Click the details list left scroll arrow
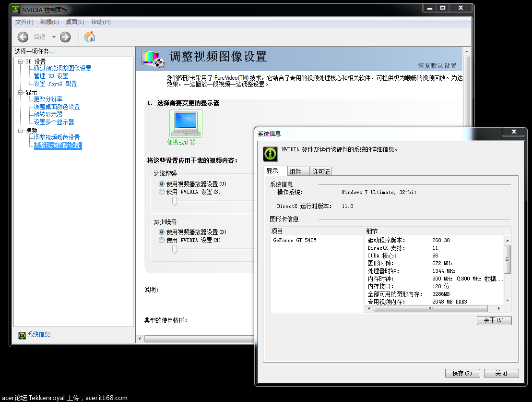This screenshot has height=402, width=532. coord(369,308)
